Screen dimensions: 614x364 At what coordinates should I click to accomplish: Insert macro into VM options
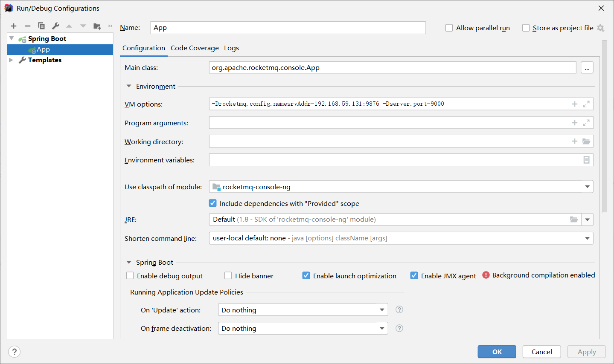pos(575,104)
